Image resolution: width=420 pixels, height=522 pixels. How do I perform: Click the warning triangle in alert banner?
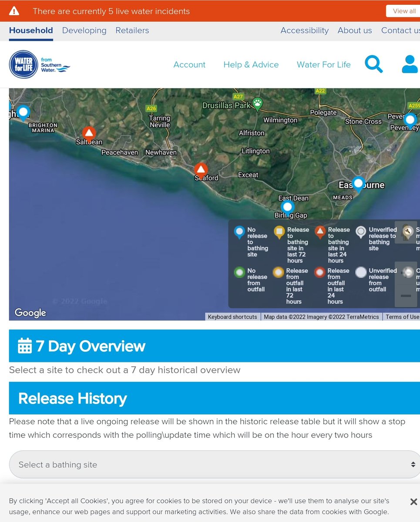(14, 11)
